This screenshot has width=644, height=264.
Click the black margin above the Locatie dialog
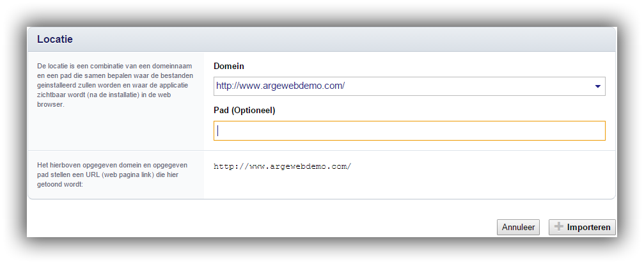click(x=320, y=13)
